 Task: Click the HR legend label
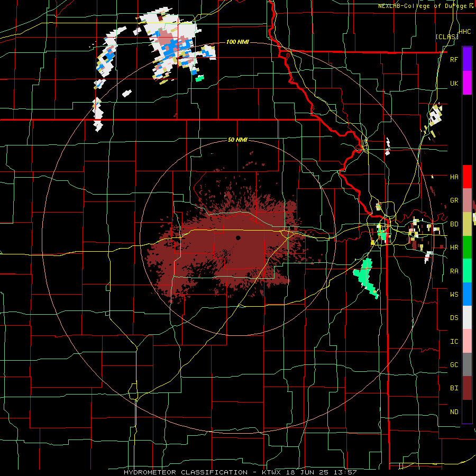pyautogui.click(x=454, y=248)
